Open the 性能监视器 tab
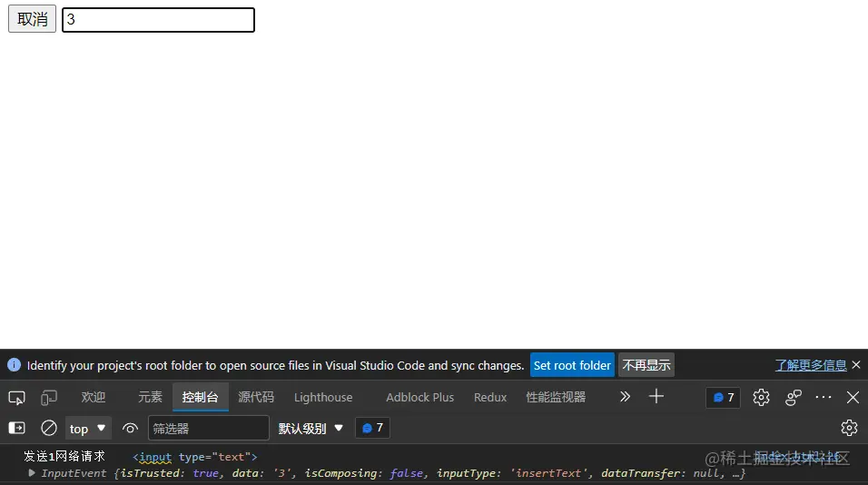This screenshot has height=485, width=868. [x=556, y=397]
